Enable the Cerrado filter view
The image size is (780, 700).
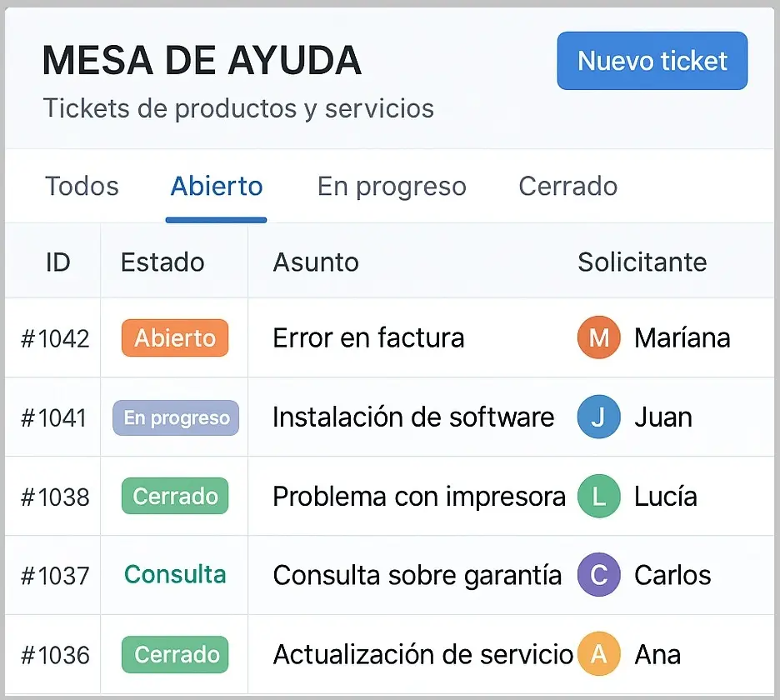pyautogui.click(x=567, y=186)
